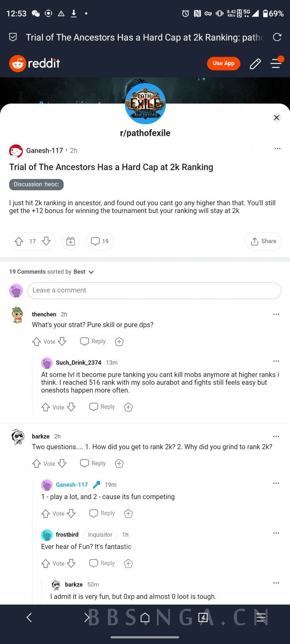
Task: Open the Ganesh-117 user profile link
Action: click(x=44, y=150)
